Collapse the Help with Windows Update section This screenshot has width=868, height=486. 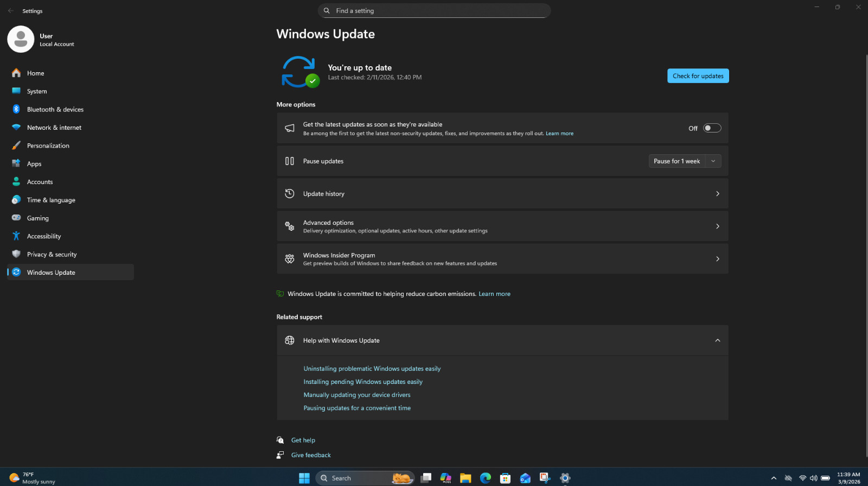(x=718, y=340)
